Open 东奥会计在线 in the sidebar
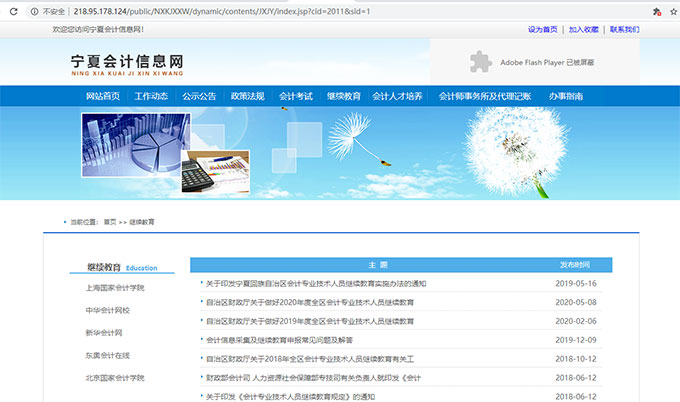Screen dimensions: 680x402 (108, 355)
